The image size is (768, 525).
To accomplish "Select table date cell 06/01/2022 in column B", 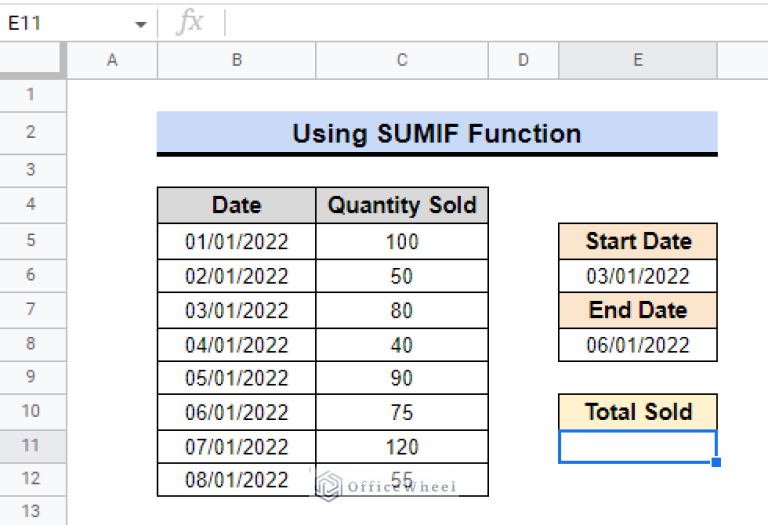I will [237, 412].
